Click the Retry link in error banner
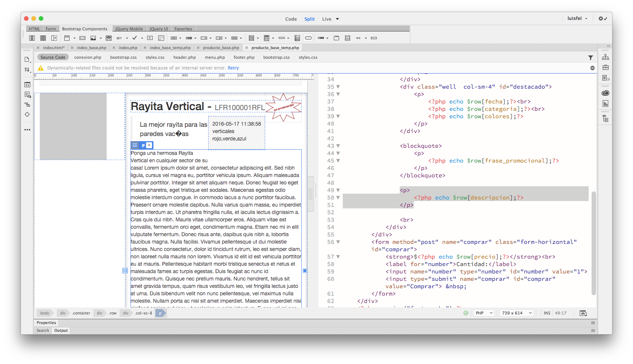This screenshot has height=364, width=633. (233, 68)
